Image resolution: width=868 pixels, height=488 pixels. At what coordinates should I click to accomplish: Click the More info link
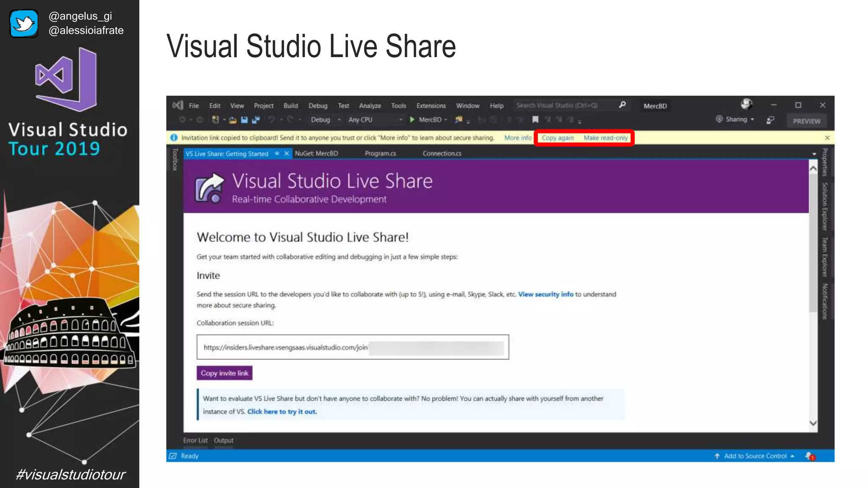[517, 138]
